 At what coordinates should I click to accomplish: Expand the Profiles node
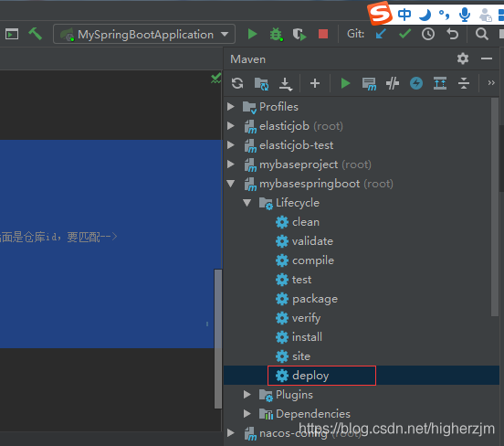click(x=231, y=107)
